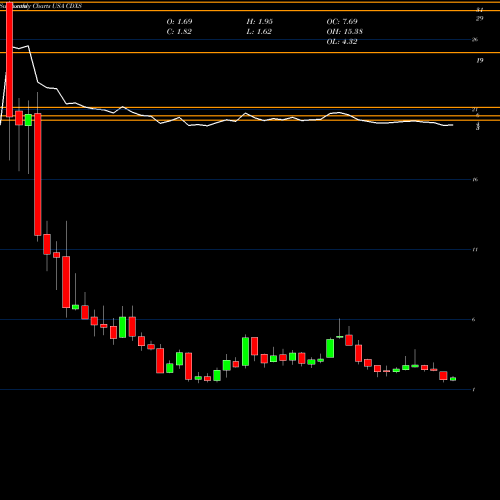Click the last green candlestick on the right

click(x=453, y=379)
